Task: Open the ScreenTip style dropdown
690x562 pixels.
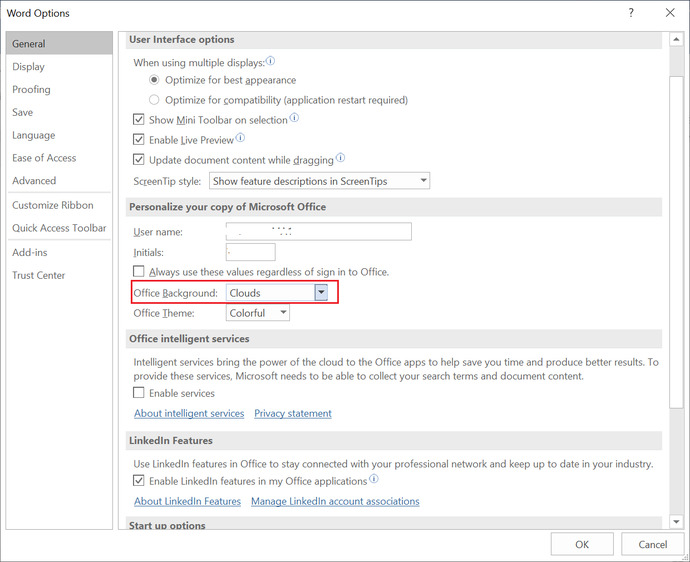Action: [x=319, y=181]
